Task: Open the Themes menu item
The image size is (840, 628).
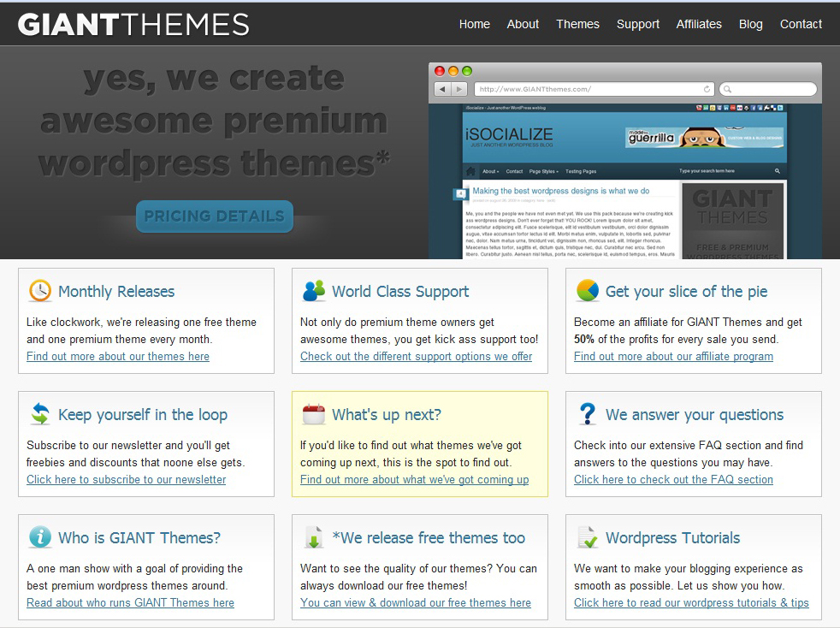Action: point(577,24)
